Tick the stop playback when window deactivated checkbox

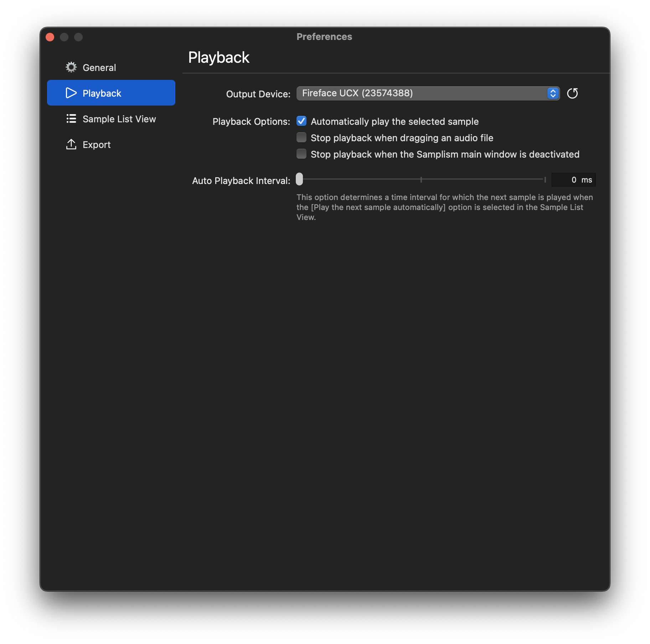click(301, 154)
